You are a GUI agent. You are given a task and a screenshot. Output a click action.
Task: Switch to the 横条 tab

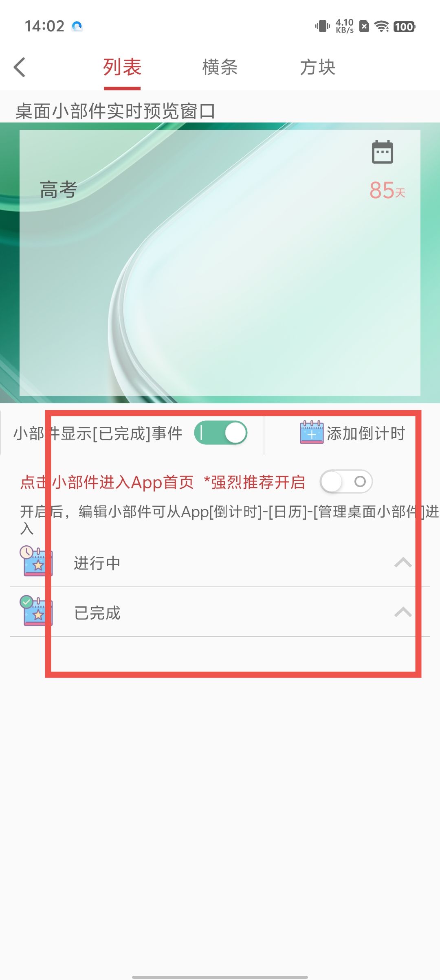coord(220,67)
